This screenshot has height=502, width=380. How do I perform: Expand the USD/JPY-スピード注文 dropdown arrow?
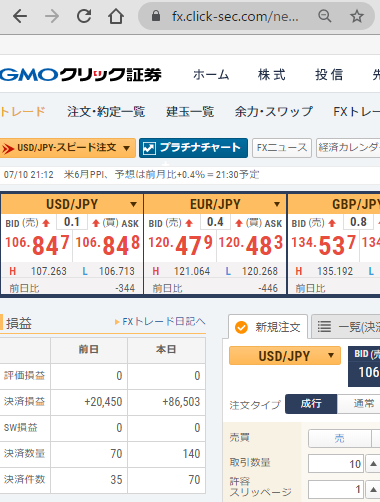126,148
